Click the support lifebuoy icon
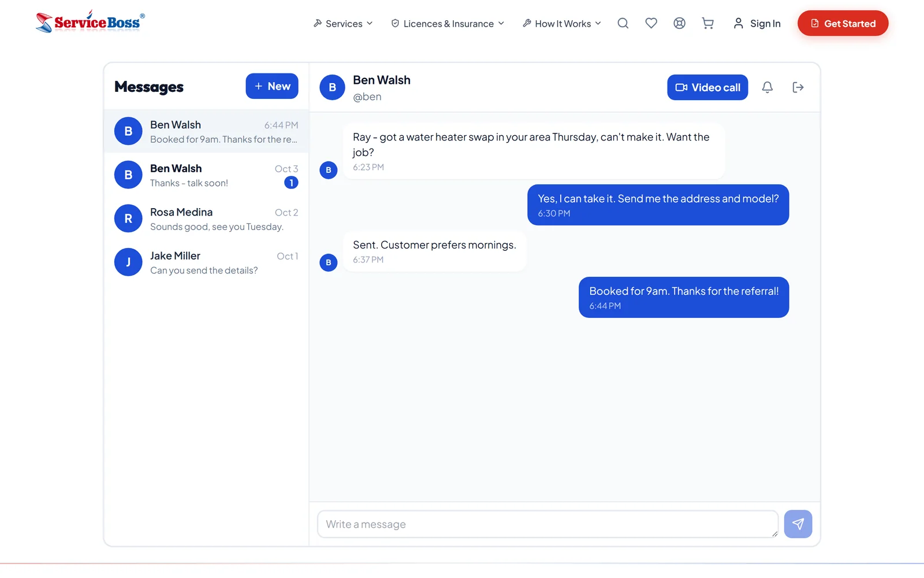Viewport: 924px width, 578px height. [x=679, y=23]
